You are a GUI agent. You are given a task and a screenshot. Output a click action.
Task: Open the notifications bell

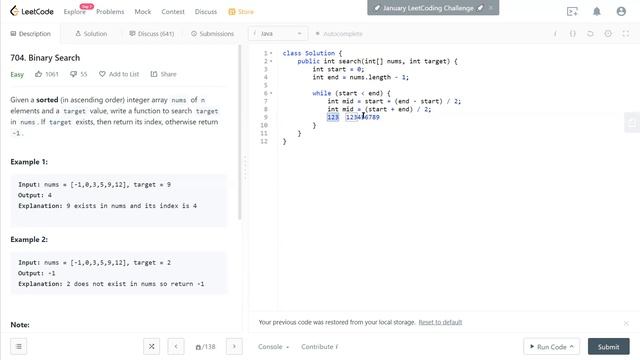(x=597, y=11)
